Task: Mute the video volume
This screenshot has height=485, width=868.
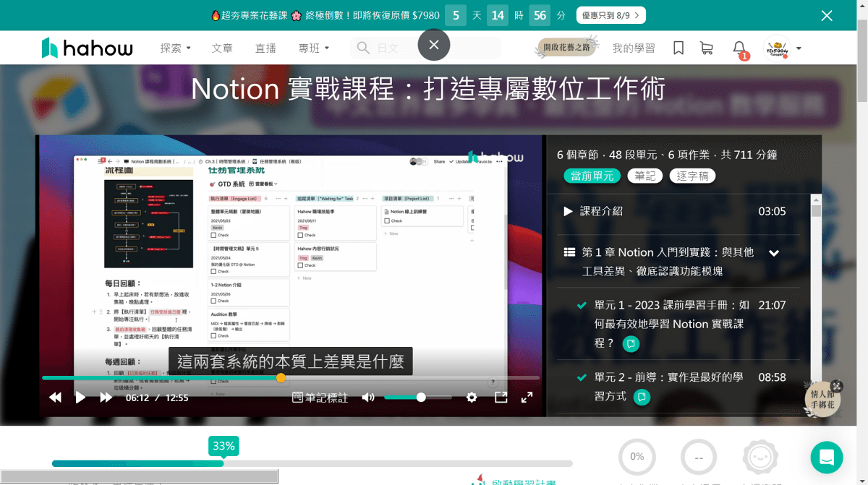Action: tap(368, 397)
